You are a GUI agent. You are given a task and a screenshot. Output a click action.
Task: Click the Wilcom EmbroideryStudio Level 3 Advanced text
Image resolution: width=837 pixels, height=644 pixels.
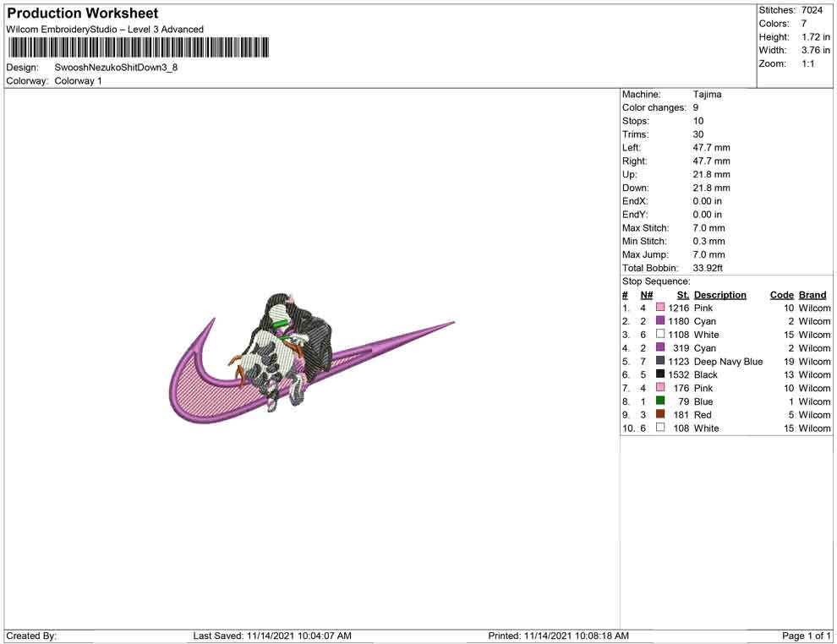tap(105, 30)
